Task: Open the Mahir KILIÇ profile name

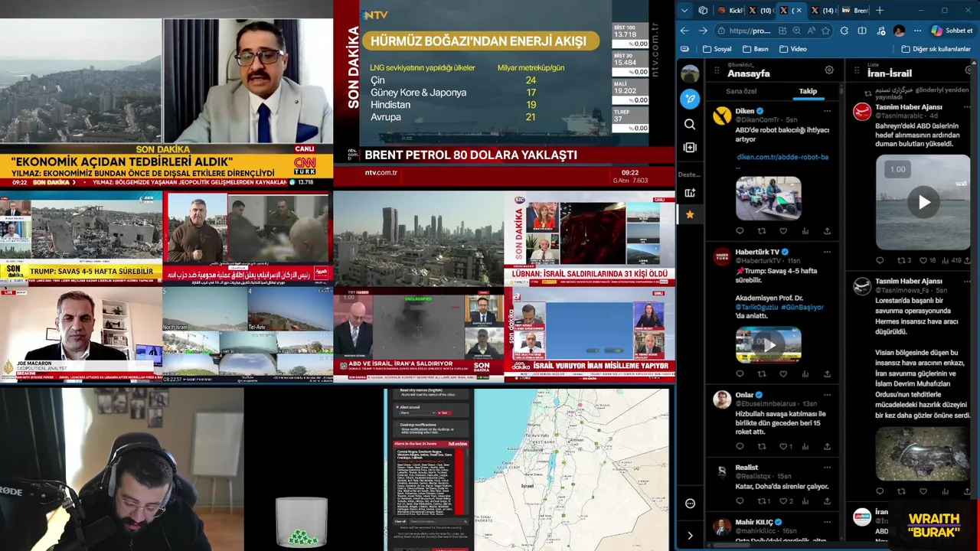Action: coord(754,522)
